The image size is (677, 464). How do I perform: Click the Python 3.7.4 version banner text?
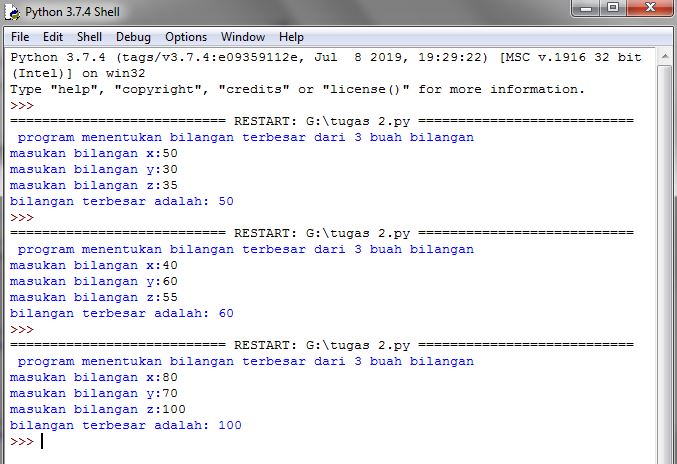(326, 65)
